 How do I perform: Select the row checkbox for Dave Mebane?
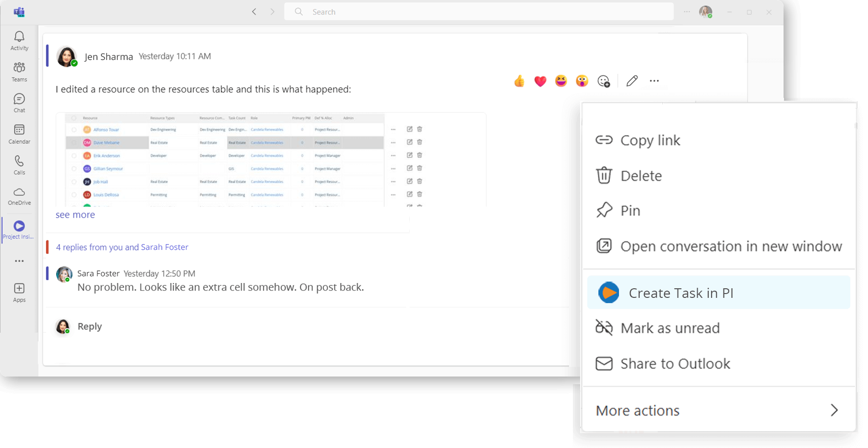pos(73,142)
